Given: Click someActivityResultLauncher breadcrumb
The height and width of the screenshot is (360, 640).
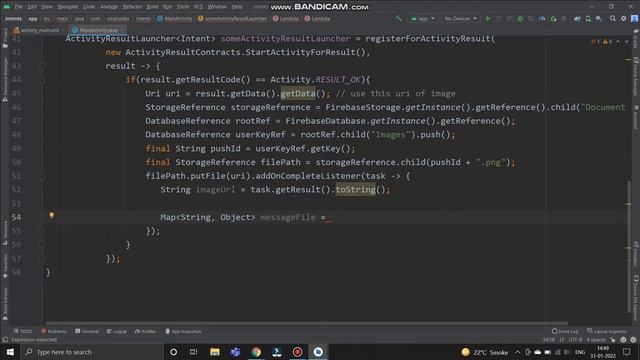Looking at the screenshot, I should 232,19.
